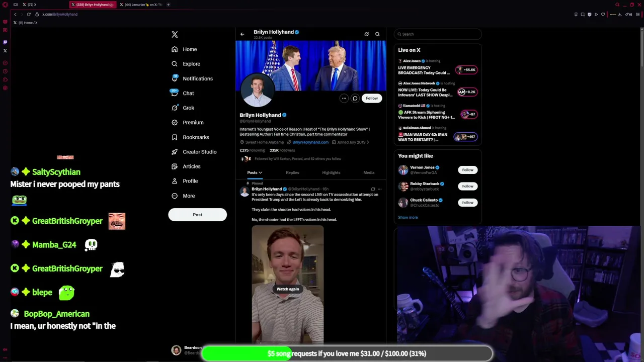Click the heart bookmark icon
This screenshot has height=362, width=644.
point(603,14)
